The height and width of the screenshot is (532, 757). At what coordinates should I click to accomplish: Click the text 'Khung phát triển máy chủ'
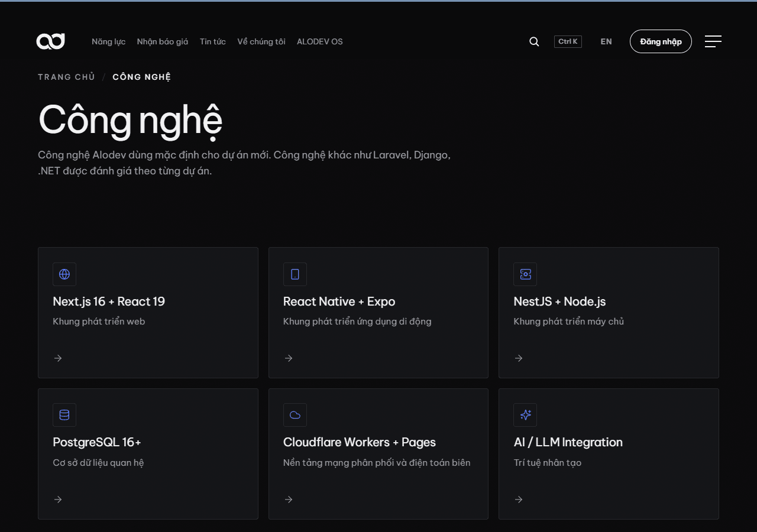(568, 322)
